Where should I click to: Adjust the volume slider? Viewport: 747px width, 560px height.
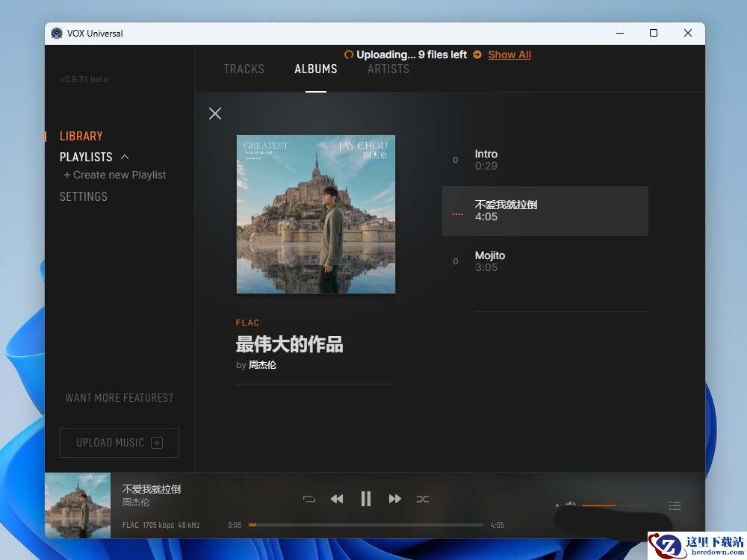pos(614,505)
